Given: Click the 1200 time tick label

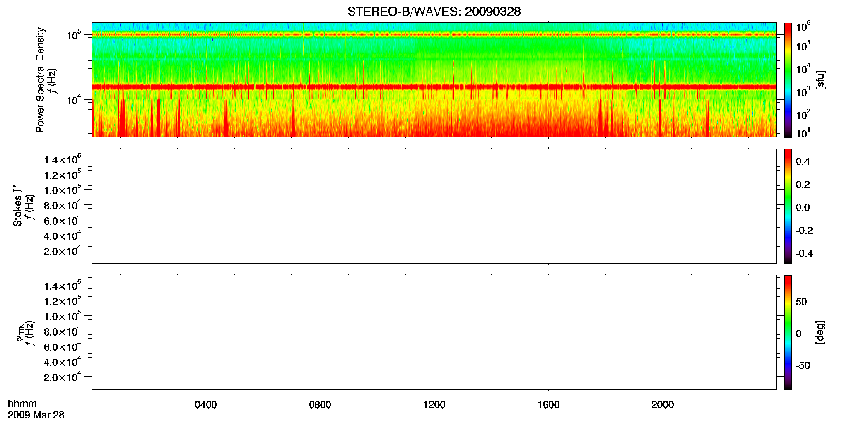Looking at the screenshot, I should (x=434, y=405).
